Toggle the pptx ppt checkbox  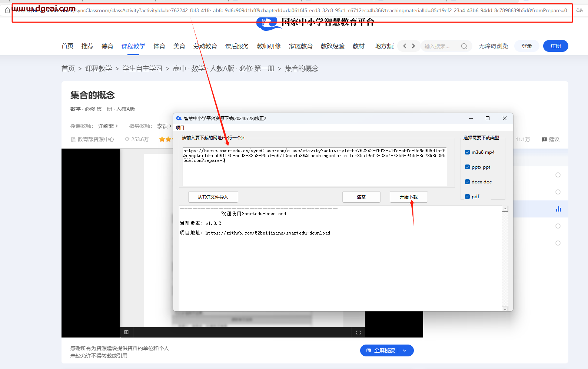click(x=467, y=167)
